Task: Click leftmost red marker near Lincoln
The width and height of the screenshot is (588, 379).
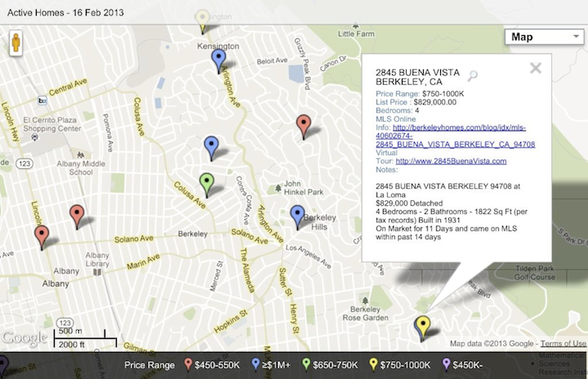Action: (42, 237)
